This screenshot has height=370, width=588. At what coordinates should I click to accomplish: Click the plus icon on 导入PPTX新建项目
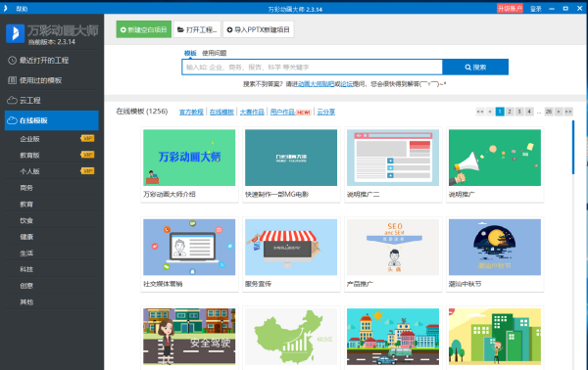click(x=230, y=29)
